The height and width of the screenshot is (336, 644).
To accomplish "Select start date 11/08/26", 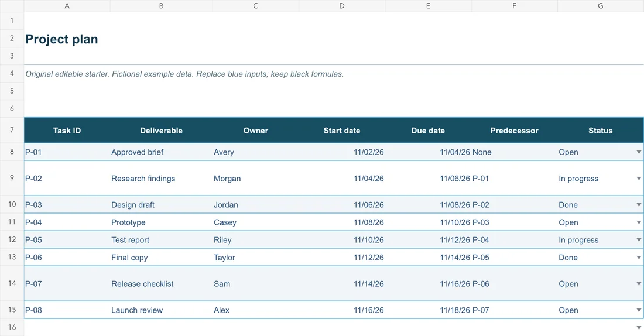I will (342, 222).
